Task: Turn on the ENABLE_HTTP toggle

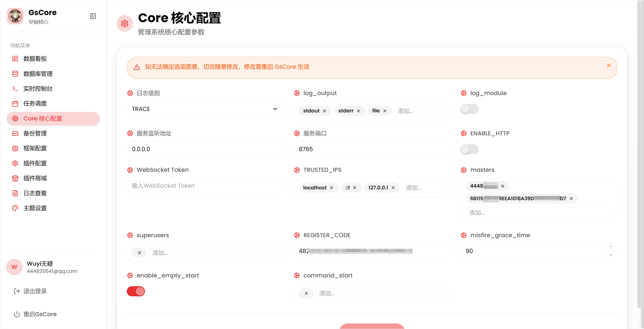Action: click(x=469, y=149)
